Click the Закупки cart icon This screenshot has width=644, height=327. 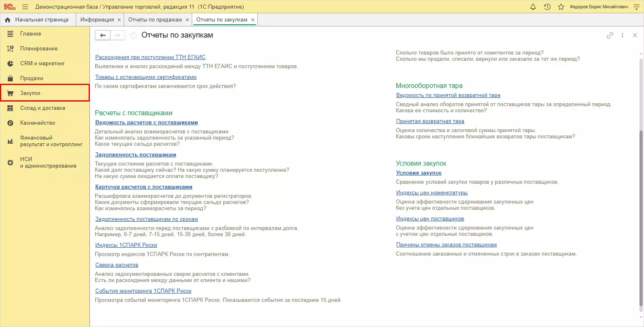tap(10, 93)
